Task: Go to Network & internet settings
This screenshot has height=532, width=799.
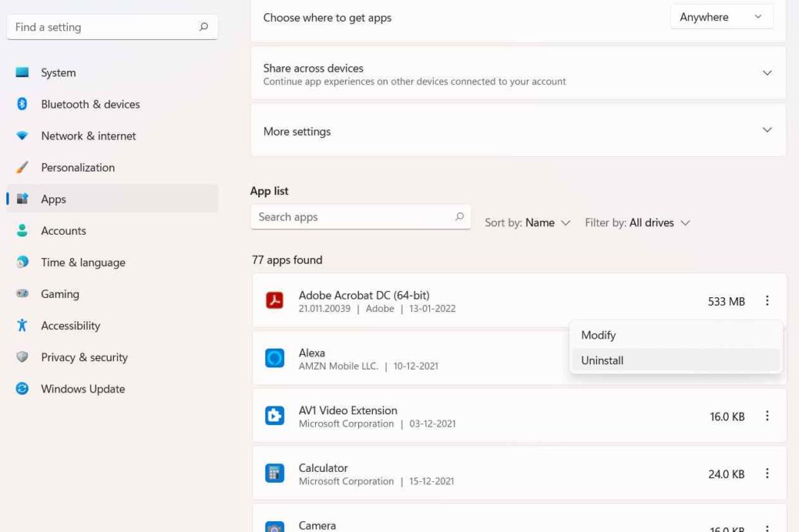Action: point(112,136)
